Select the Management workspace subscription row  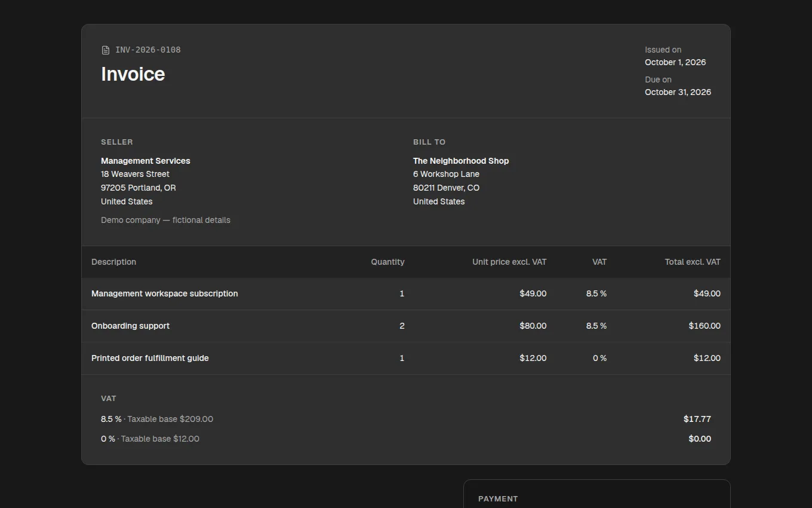tap(406, 293)
